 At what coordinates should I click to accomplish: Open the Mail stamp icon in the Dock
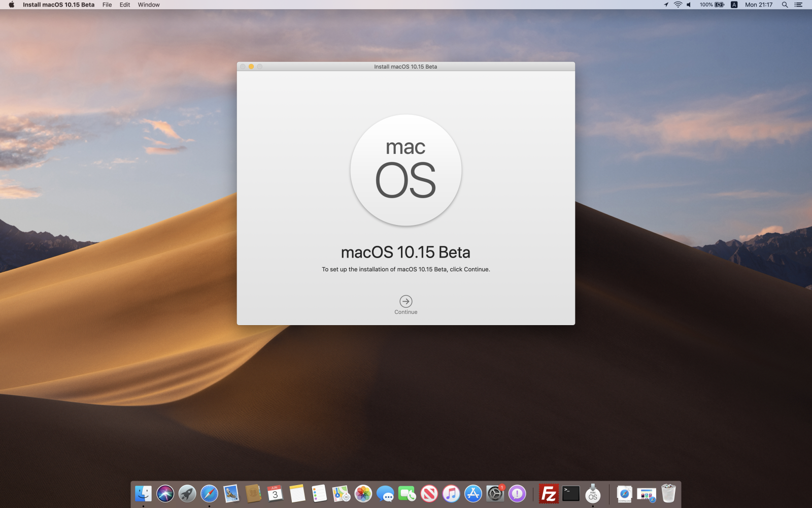point(231,493)
